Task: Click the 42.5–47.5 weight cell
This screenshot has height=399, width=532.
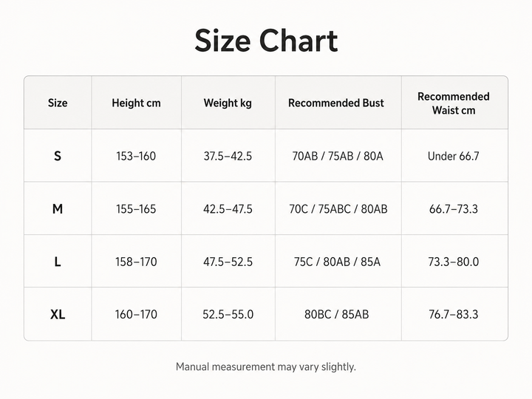Action: (228, 209)
